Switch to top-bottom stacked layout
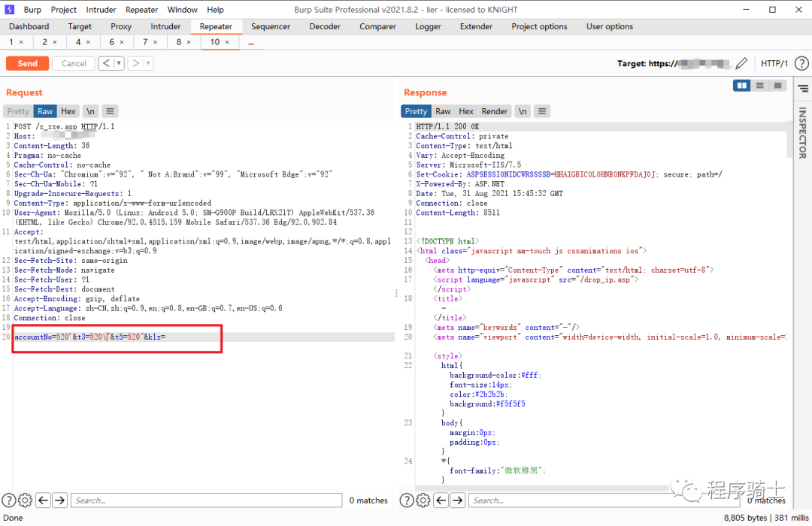812x526 pixels. click(x=760, y=86)
